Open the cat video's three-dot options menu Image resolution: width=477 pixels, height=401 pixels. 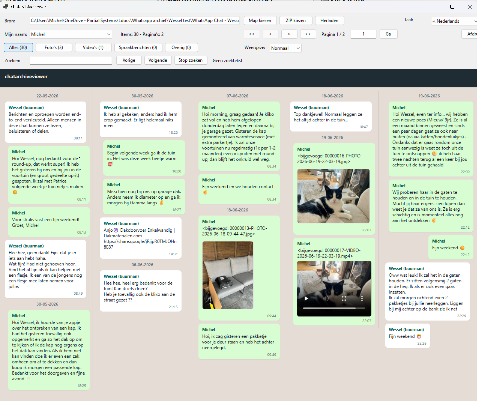pyautogui.click(x=362, y=299)
